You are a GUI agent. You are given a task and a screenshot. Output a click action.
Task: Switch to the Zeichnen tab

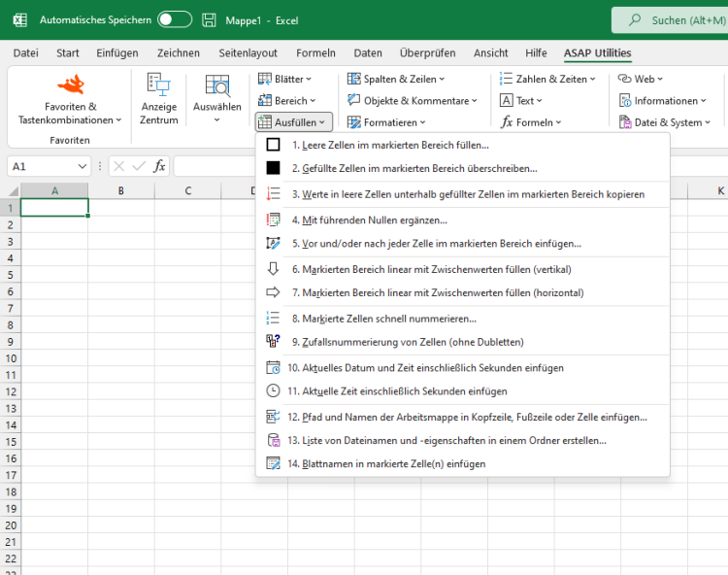pos(179,53)
